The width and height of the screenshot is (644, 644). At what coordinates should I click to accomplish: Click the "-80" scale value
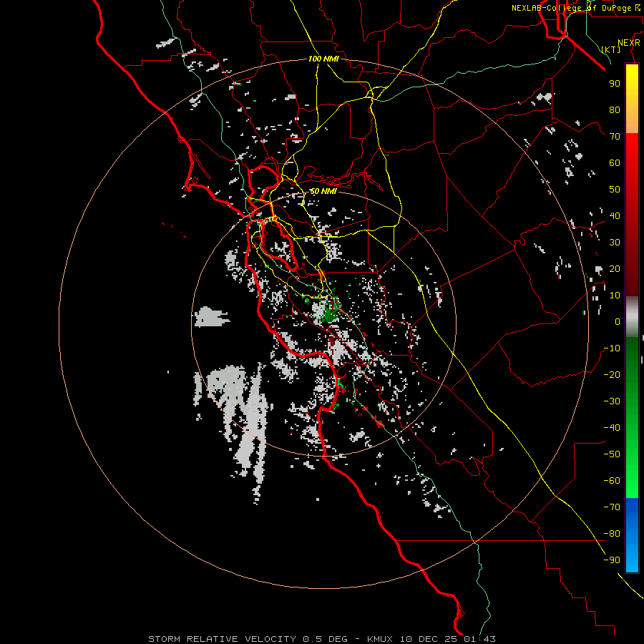click(612, 534)
